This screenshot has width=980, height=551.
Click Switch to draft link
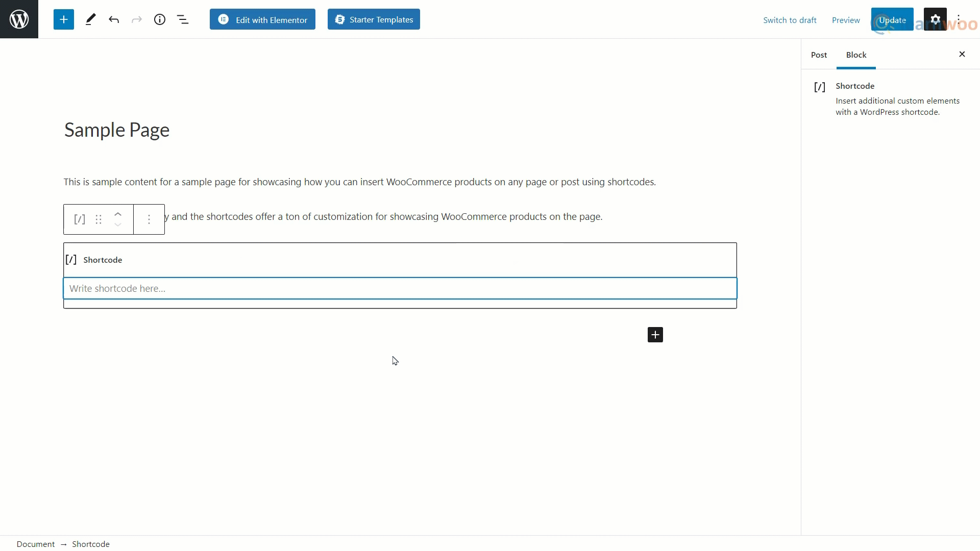pos(790,19)
